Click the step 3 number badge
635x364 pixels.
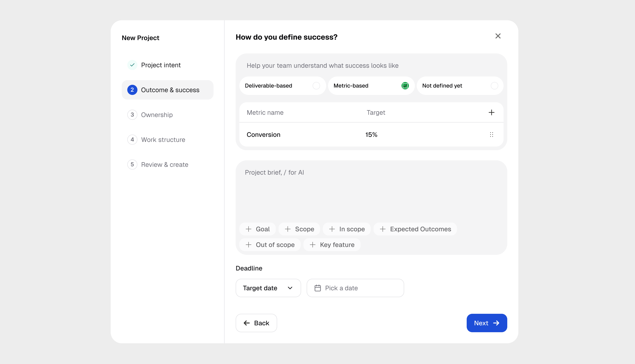(x=132, y=115)
